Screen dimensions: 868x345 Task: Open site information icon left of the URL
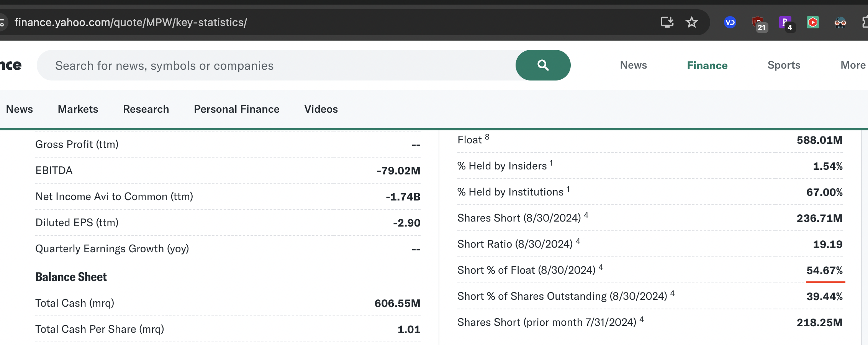point(2,23)
